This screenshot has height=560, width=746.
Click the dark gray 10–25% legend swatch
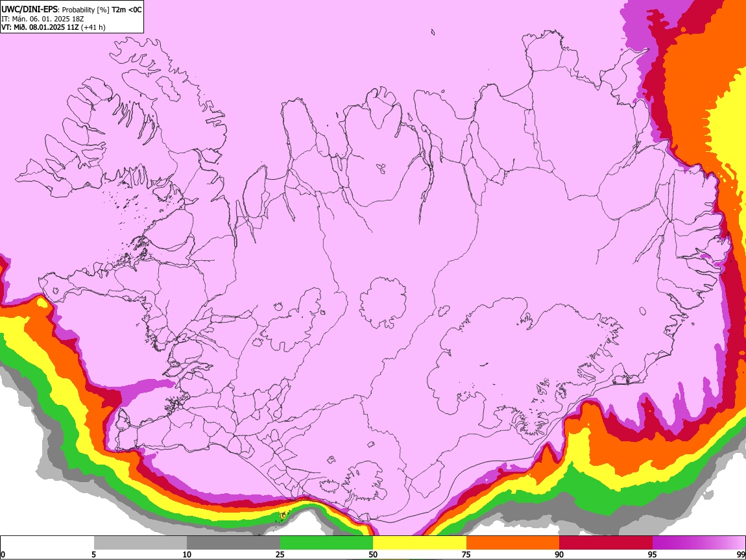click(234, 543)
